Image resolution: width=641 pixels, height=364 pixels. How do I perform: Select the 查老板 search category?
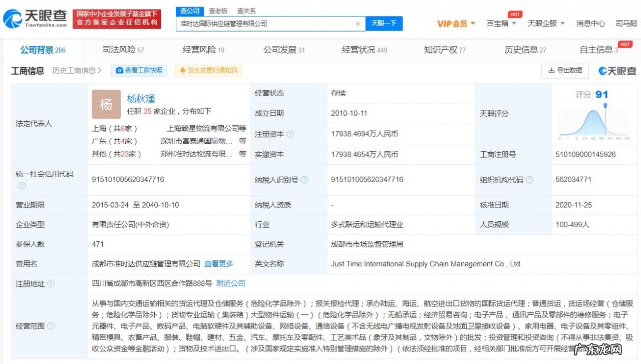(218, 11)
